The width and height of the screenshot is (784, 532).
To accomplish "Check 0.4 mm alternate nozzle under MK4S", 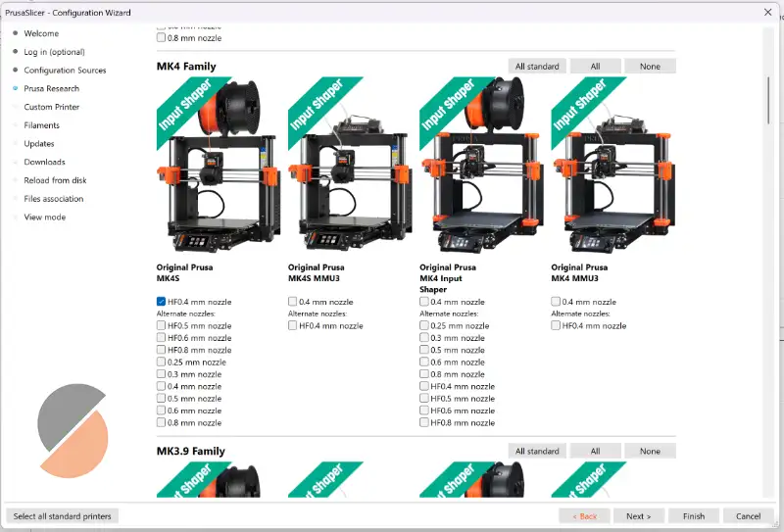I will pos(161,386).
